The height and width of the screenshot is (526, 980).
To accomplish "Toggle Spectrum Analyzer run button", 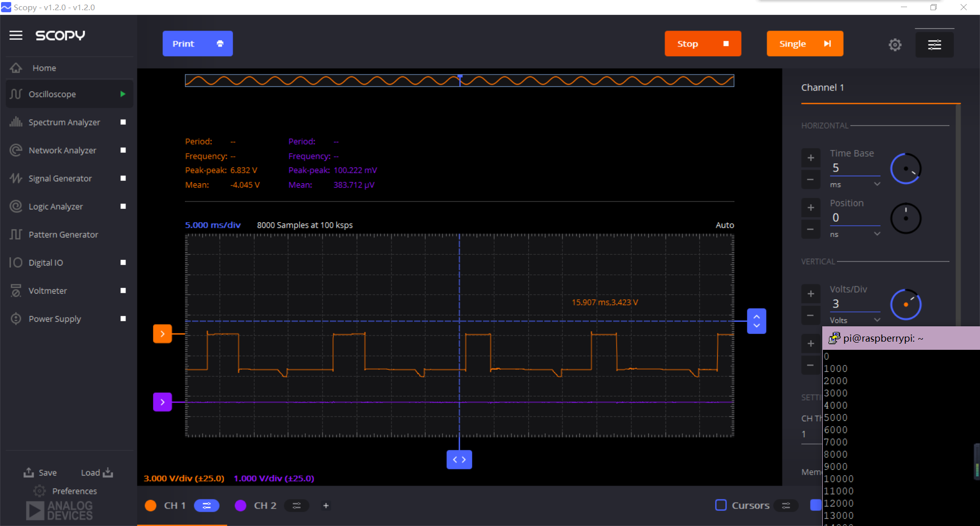I will point(123,122).
